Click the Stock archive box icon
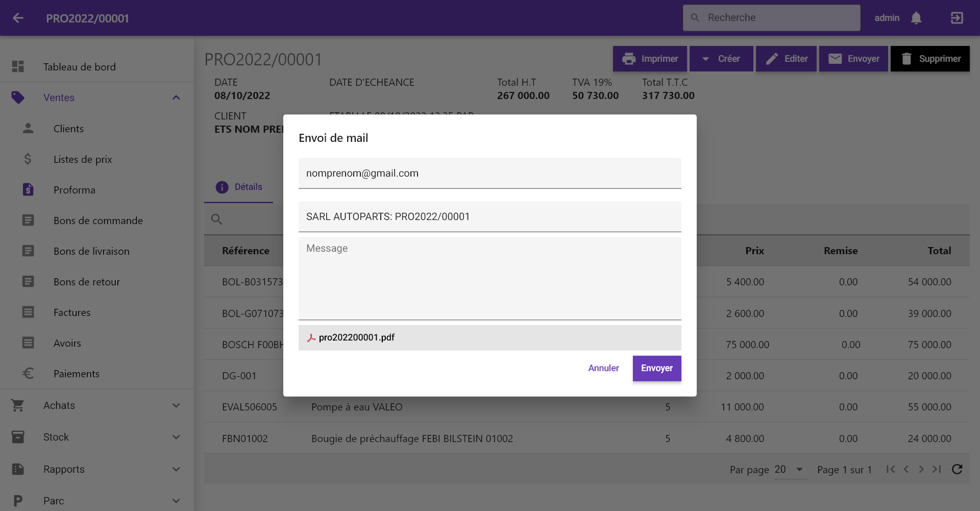The width and height of the screenshot is (980, 511). (18, 437)
